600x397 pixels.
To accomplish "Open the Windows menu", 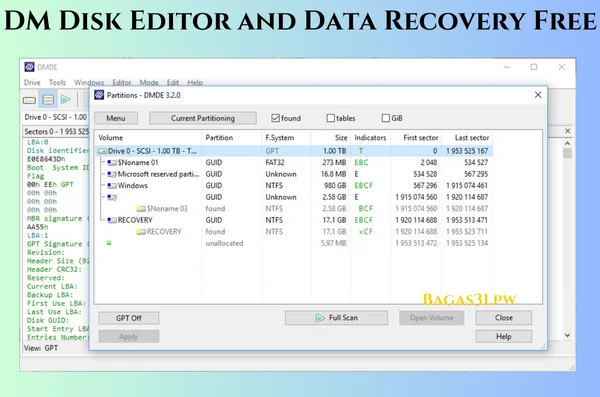I will coord(89,82).
